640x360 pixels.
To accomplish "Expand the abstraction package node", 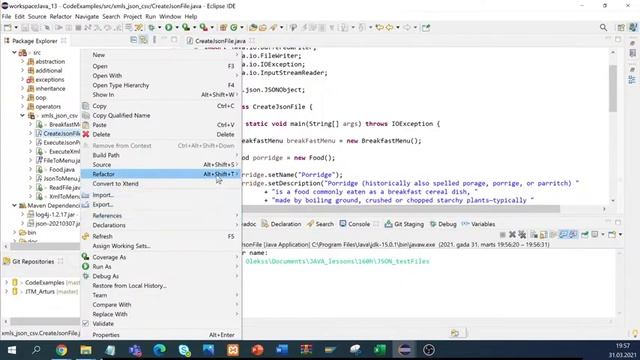I will (x=23, y=61).
